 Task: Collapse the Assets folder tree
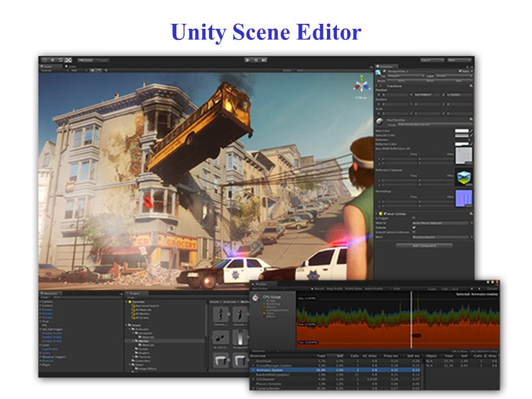(126, 325)
